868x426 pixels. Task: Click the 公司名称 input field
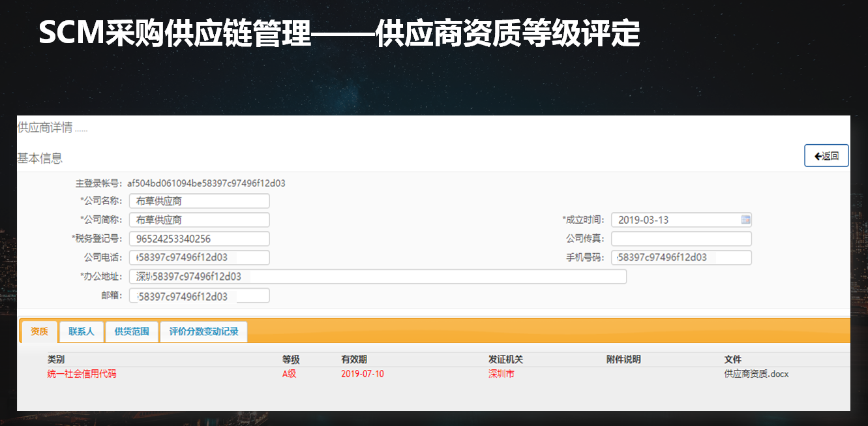(199, 201)
